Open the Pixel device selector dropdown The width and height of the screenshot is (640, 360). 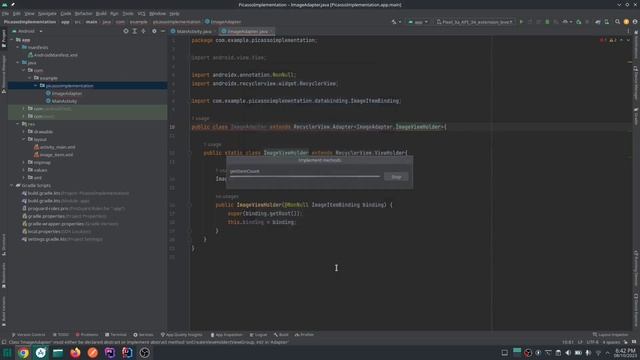tap(474, 22)
